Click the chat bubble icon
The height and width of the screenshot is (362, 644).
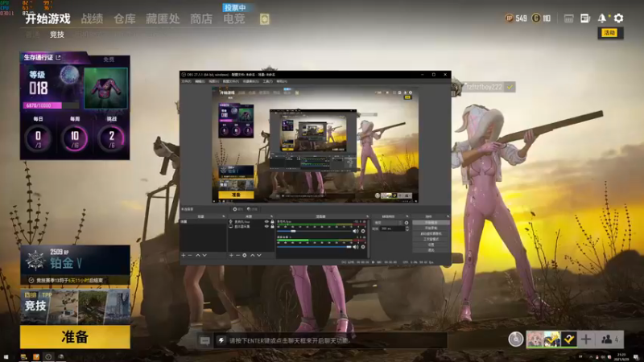pyautogui.click(x=204, y=340)
